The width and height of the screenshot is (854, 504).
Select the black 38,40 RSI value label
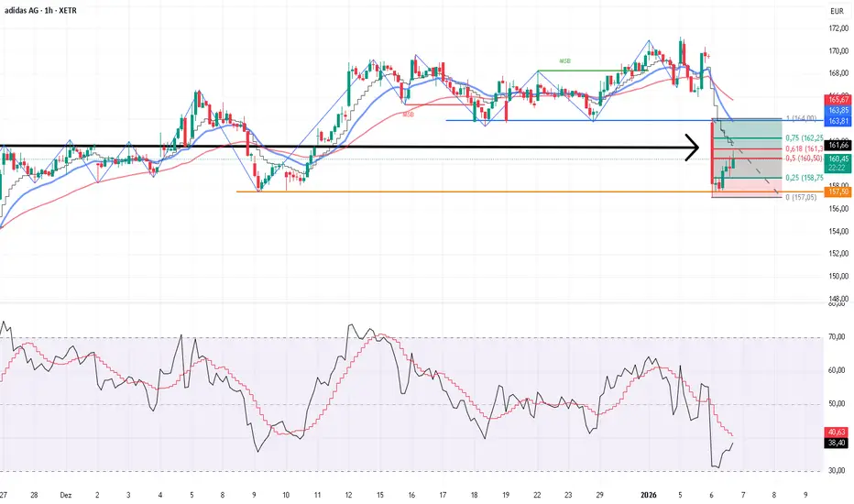(838, 444)
